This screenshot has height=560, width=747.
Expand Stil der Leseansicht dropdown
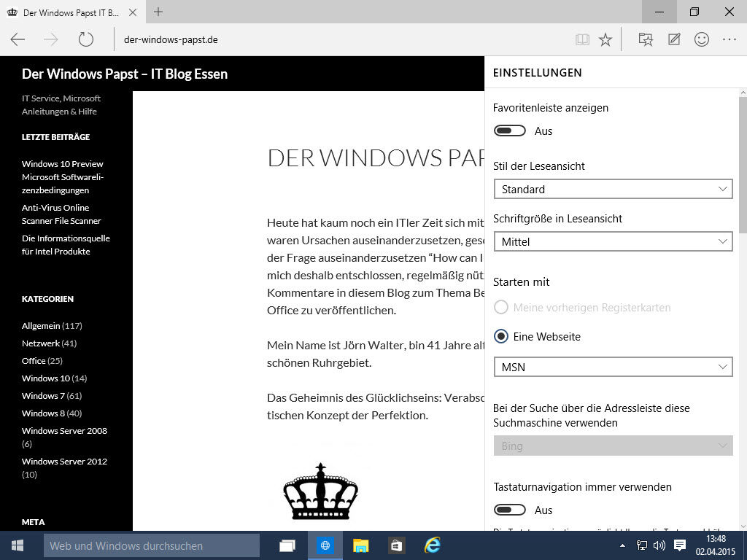click(x=613, y=189)
